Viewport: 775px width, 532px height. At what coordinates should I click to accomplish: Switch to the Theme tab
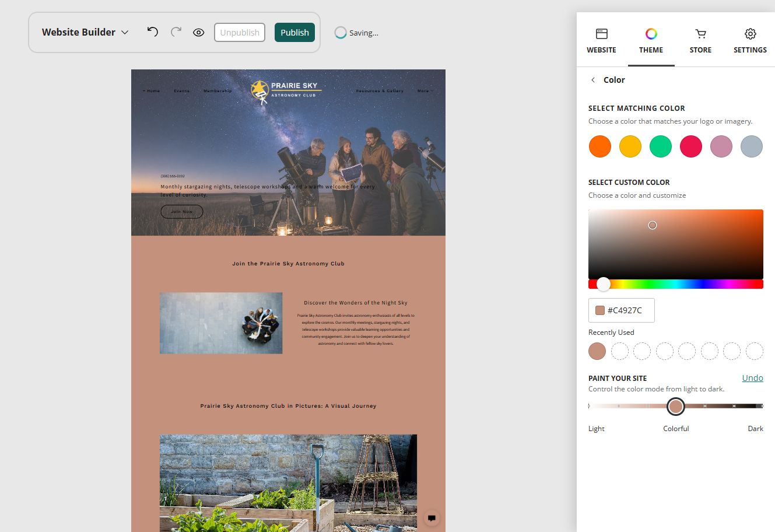[651, 41]
